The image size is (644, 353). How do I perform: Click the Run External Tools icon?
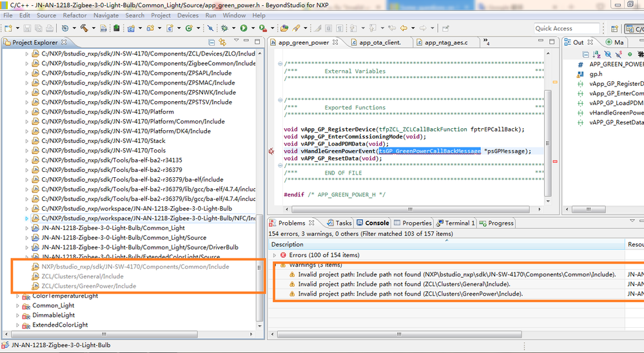pos(263,28)
